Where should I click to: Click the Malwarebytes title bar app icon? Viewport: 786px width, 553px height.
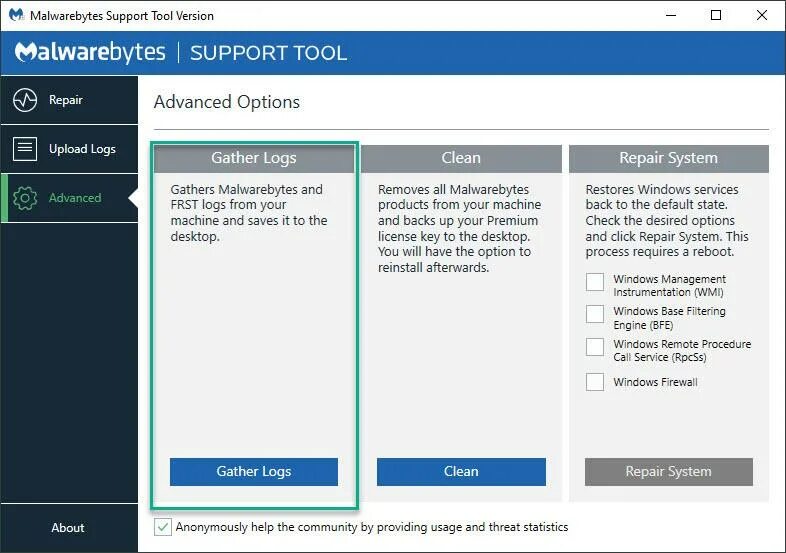tap(16, 16)
